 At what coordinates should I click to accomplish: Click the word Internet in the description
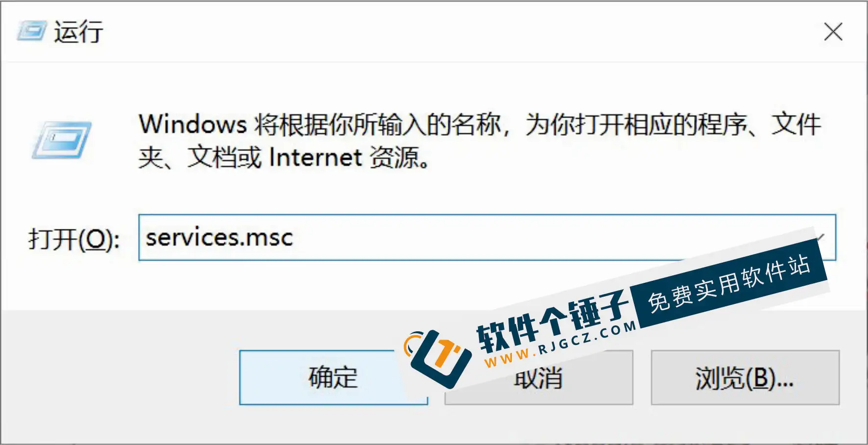pyautogui.click(x=315, y=158)
